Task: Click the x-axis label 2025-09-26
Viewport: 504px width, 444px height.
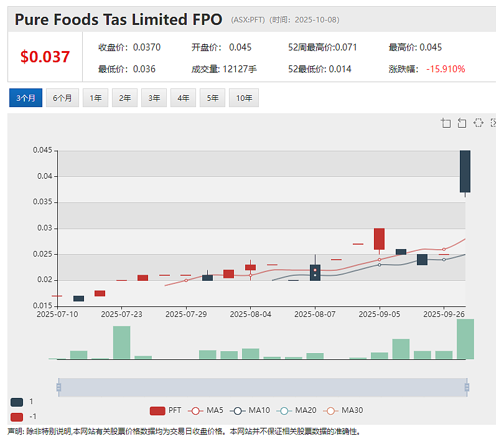Action: (444, 314)
